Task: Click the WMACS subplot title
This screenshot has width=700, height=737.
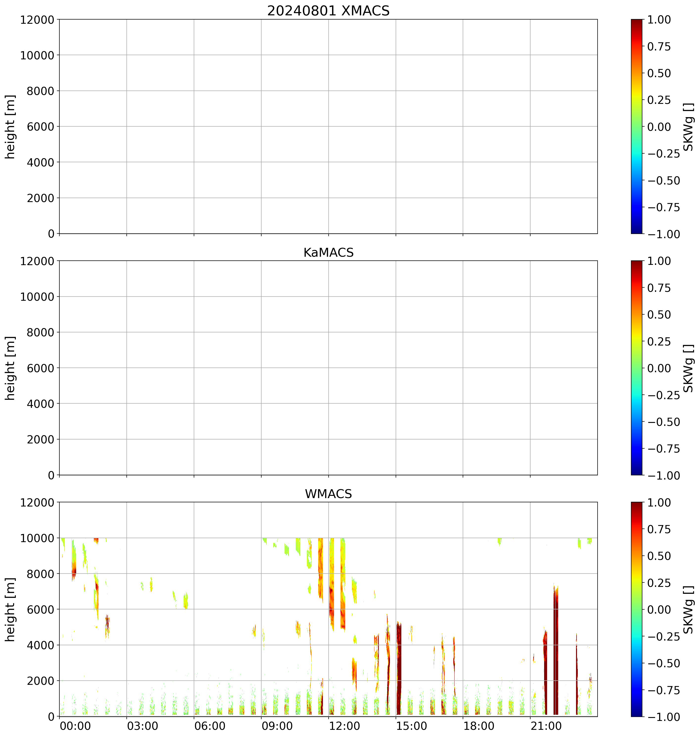Action: 328,494
